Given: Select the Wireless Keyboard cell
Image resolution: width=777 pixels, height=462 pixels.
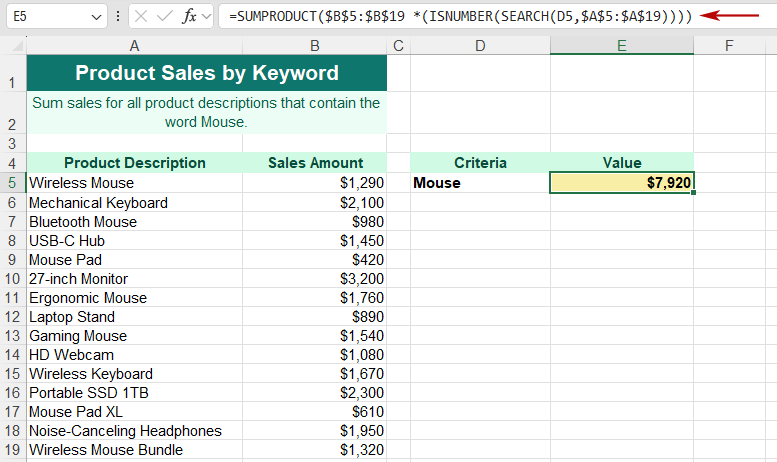Looking at the screenshot, I should click(134, 374).
